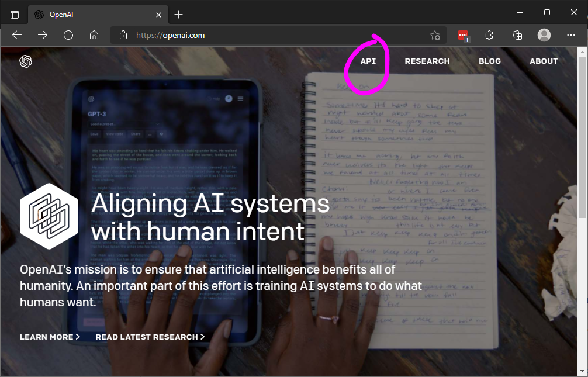Open the browser home page icon
588x377 pixels.
coord(94,35)
